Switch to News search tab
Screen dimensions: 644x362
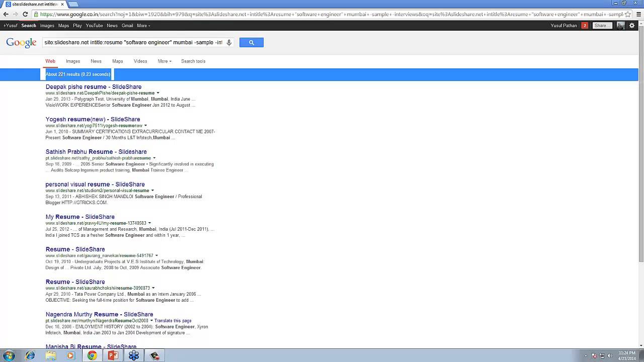(96, 61)
